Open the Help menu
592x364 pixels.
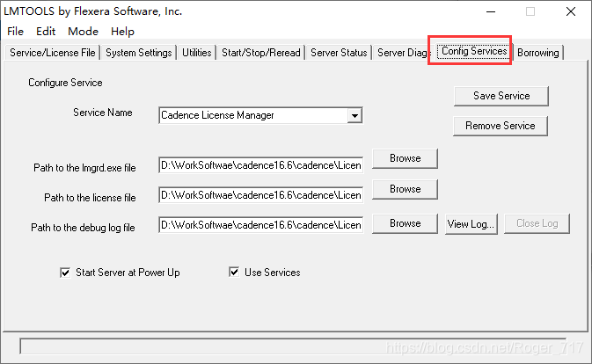122,31
